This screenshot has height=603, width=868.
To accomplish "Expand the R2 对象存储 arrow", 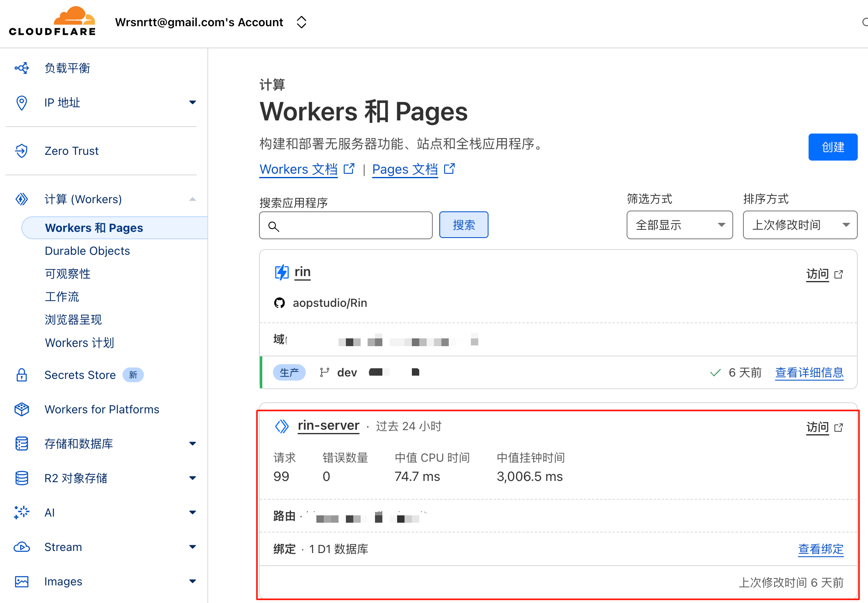I will 193,478.
